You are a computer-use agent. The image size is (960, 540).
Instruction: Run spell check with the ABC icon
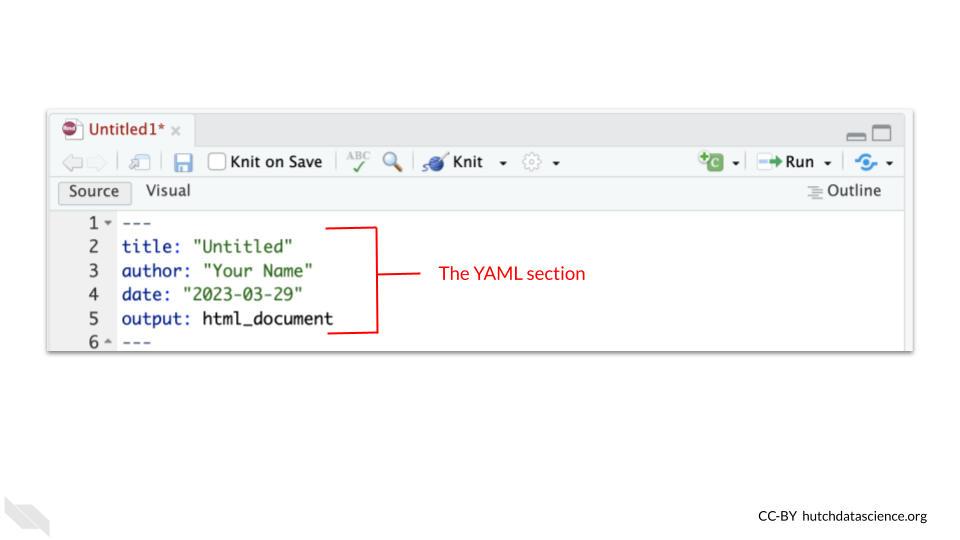pos(358,162)
